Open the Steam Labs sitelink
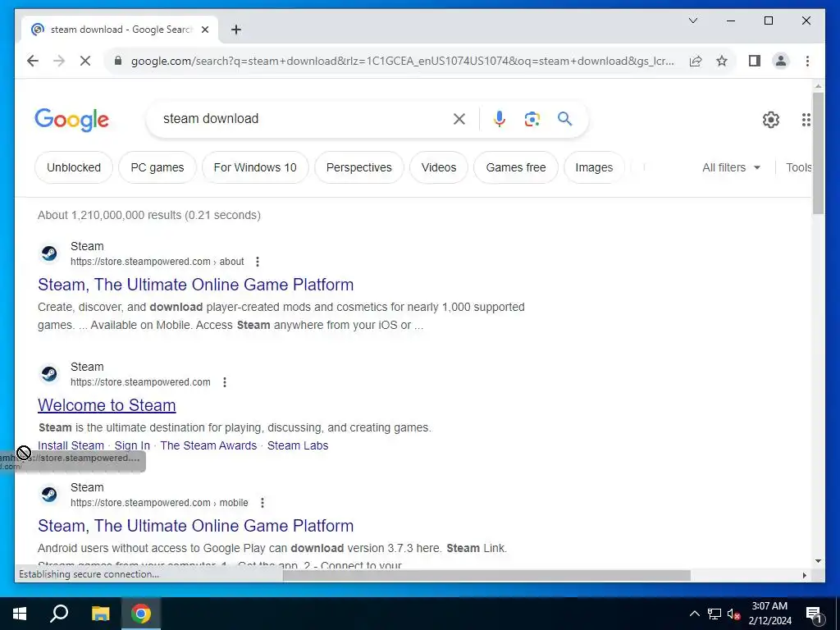This screenshot has height=630, width=840. (298, 445)
